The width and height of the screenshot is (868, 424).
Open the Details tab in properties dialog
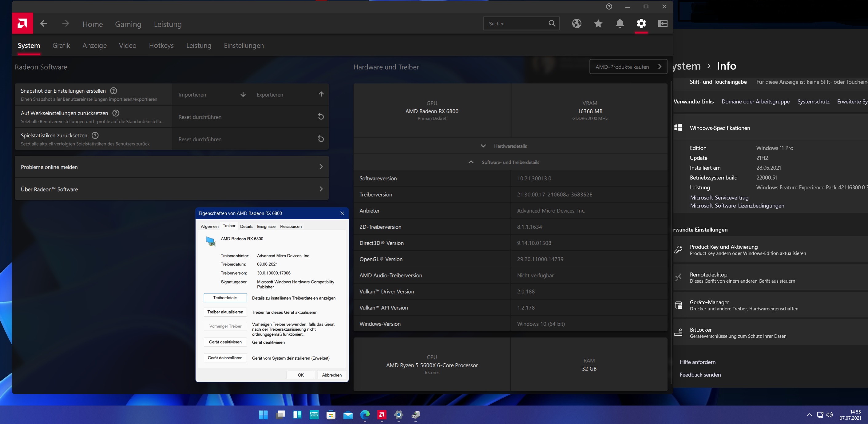point(246,226)
